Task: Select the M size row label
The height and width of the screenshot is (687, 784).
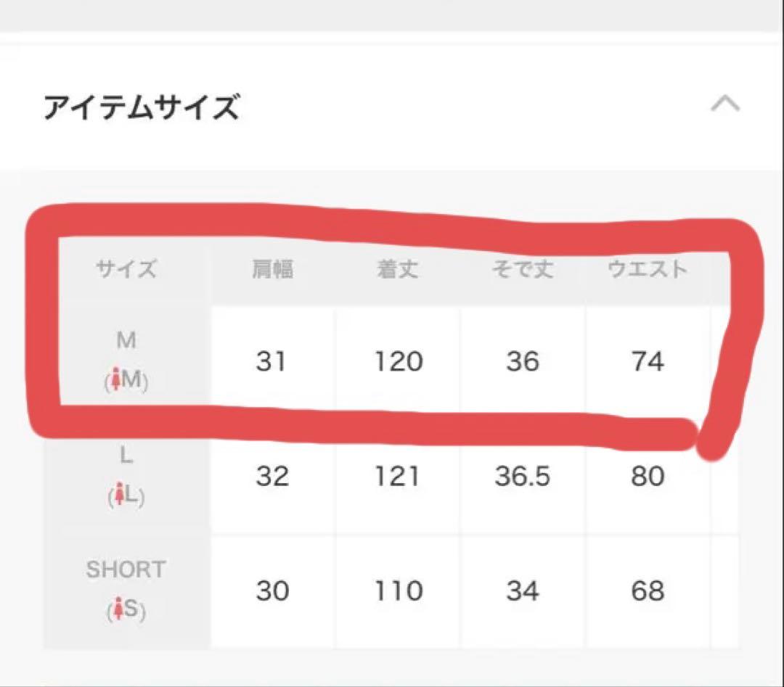Action: coord(126,340)
